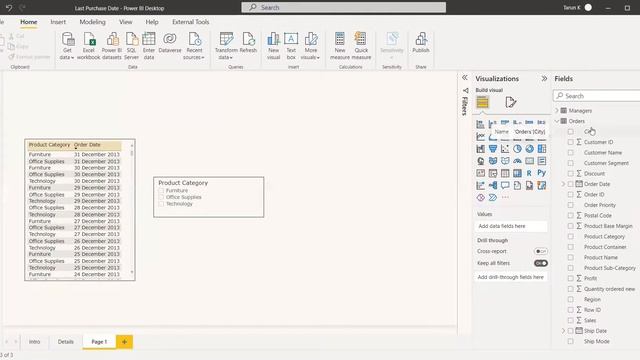This screenshot has height=360, width=640.
Task: Tick the Product Category field checkbox
Action: click(x=571, y=237)
